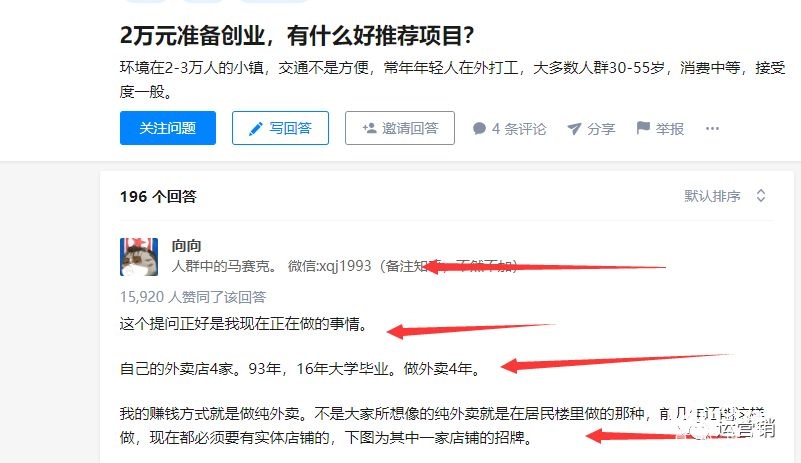Click the add-person icon in 邀请回答
Screen dimensions: 801x463
(x=369, y=128)
